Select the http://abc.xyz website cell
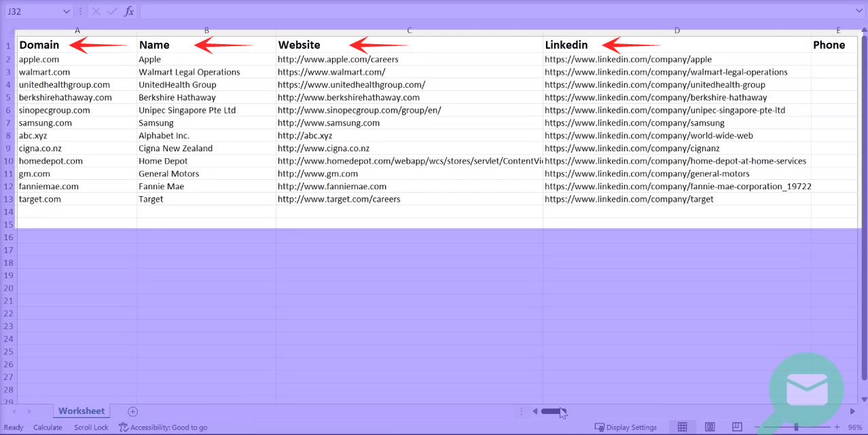The width and height of the screenshot is (868, 435). point(410,136)
